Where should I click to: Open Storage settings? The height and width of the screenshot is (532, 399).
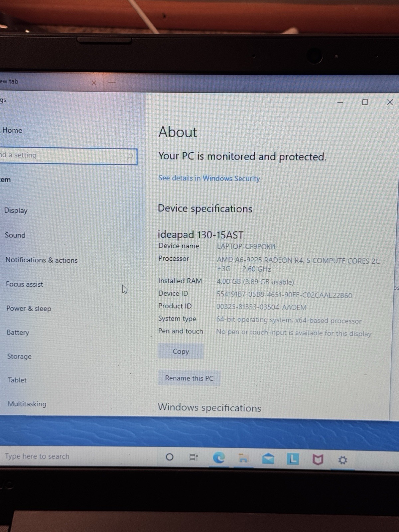[x=19, y=356]
